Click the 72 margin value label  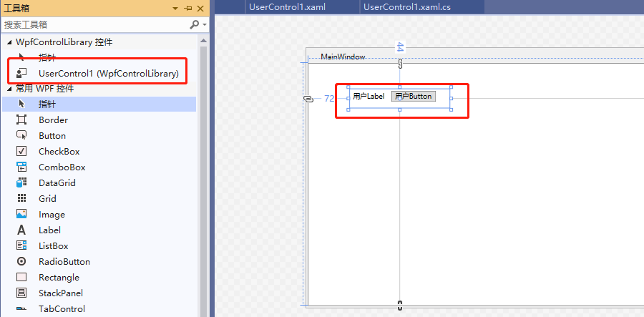click(x=329, y=99)
